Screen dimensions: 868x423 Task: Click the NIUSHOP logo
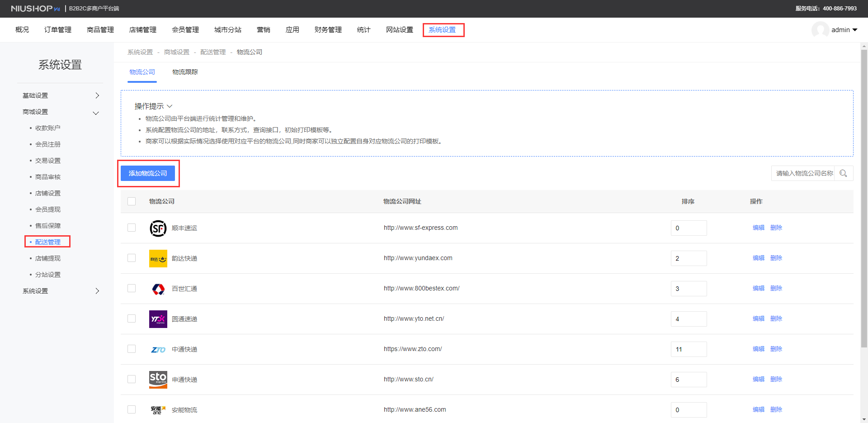coord(35,9)
